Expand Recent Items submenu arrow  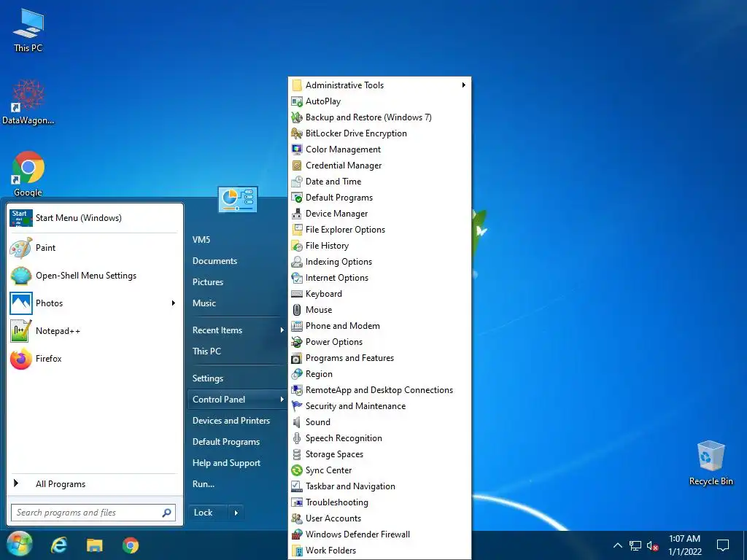coord(282,330)
